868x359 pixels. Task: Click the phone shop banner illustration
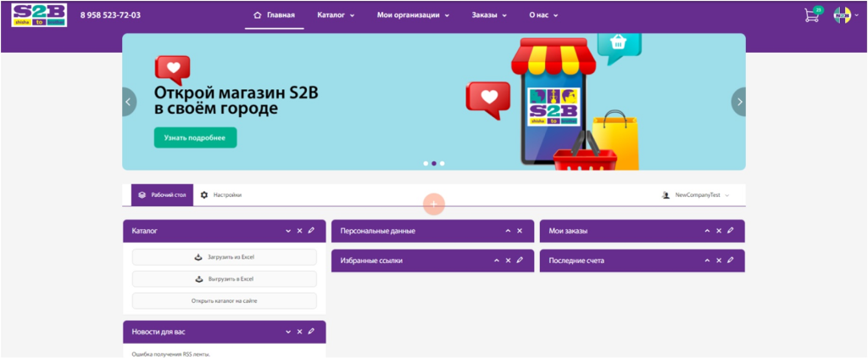[554, 103]
